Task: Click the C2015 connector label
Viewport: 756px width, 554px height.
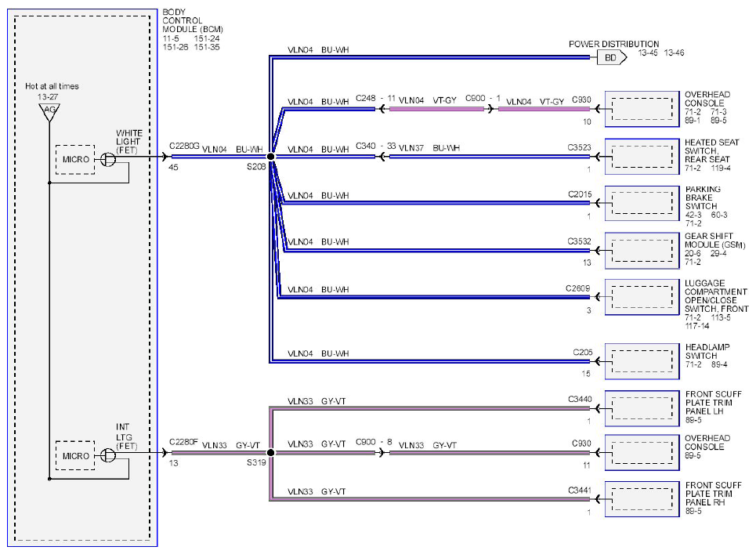Action: (580, 194)
